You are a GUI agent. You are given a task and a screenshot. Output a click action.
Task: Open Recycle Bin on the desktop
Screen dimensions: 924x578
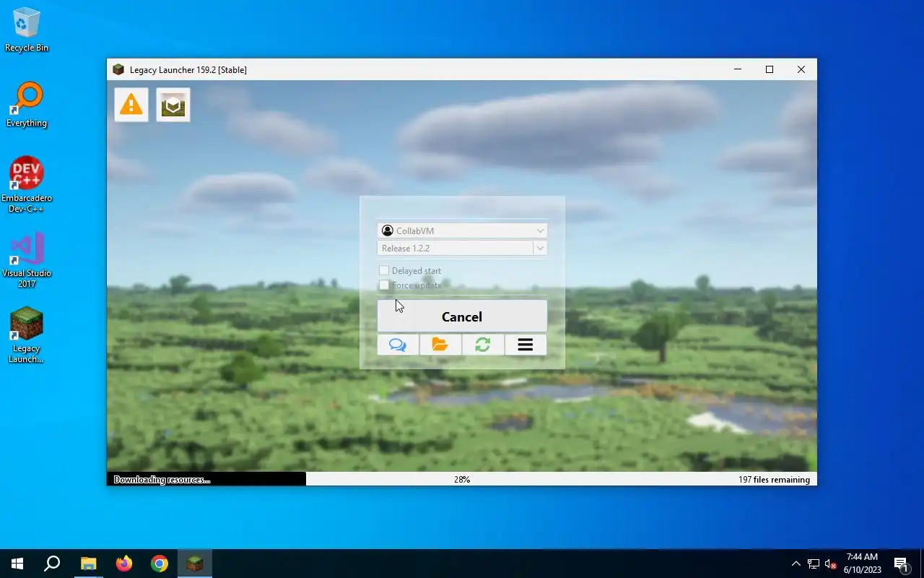coord(27,30)
